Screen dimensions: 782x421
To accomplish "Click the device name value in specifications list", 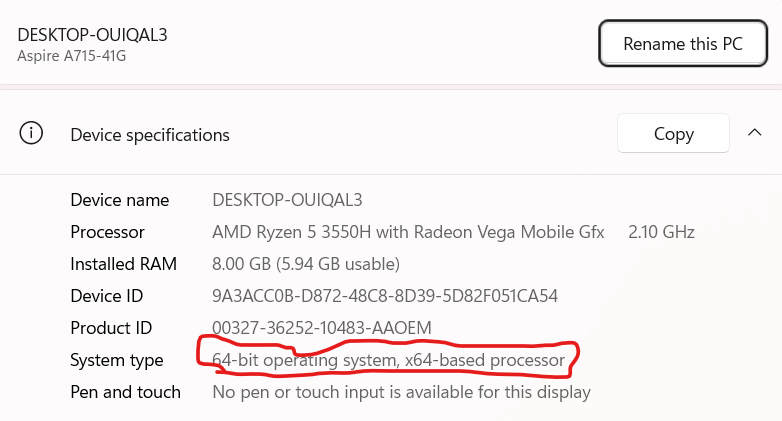I will point(287,200).
